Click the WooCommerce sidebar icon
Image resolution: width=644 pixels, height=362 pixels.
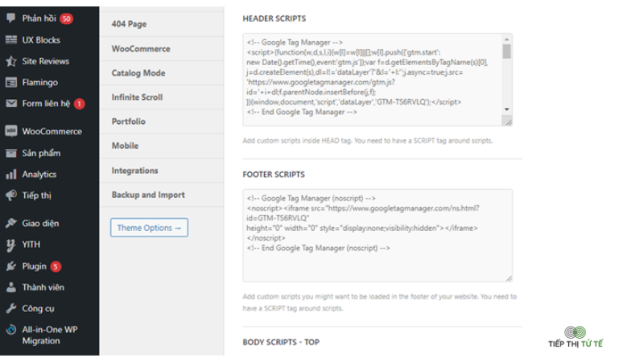pyautogui.click(x=11, y=131)
